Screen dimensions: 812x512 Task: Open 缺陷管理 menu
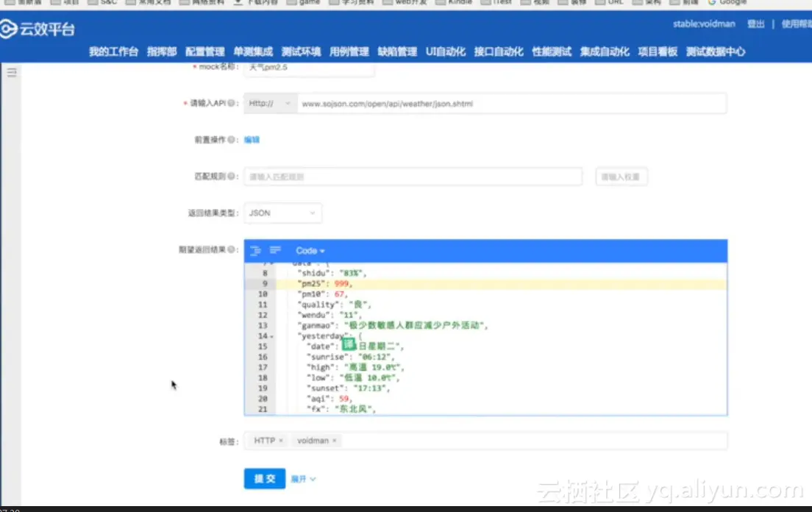[397, 51]
